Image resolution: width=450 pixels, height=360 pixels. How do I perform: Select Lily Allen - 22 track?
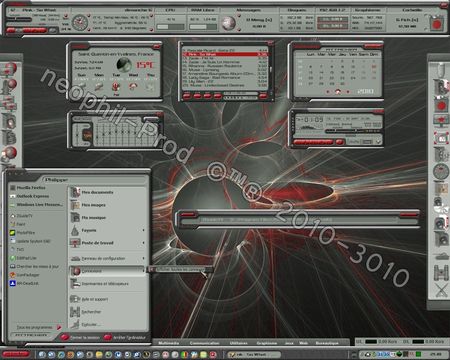coord(224,81)
